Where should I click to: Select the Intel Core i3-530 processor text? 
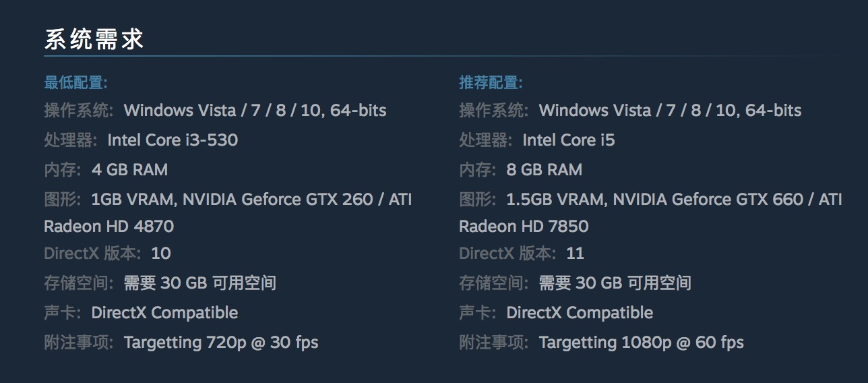point(173,140)
